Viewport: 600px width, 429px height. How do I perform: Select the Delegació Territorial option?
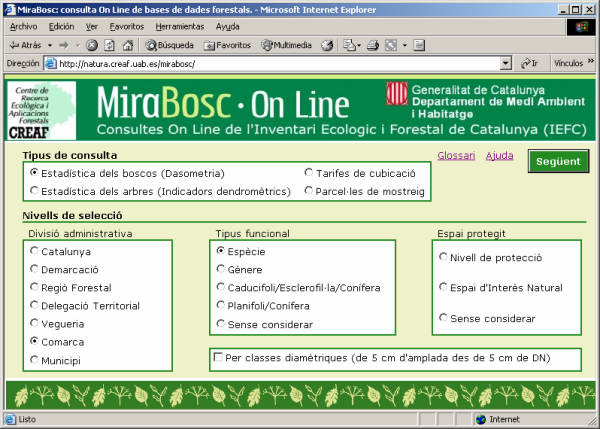pos(34,305)
